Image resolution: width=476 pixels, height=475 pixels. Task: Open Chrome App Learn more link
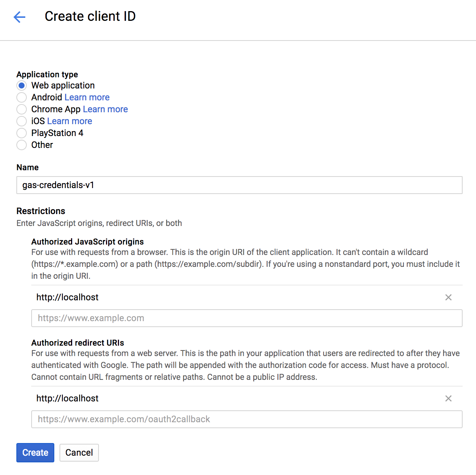105,109
